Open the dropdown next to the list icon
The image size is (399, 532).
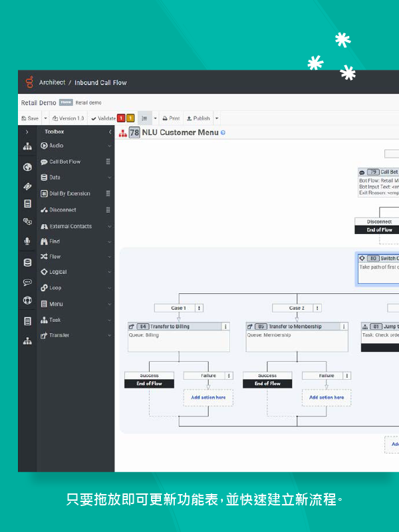(156, 118)
